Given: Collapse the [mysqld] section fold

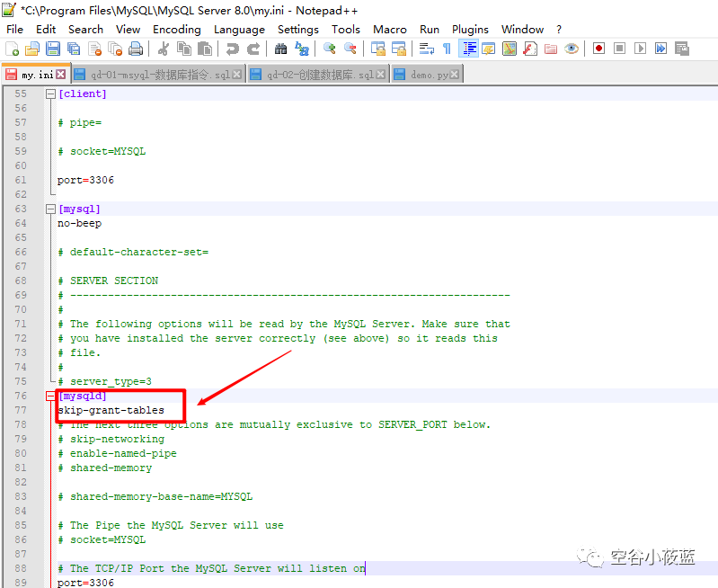Looking at the screenshot, I should 50,396.
